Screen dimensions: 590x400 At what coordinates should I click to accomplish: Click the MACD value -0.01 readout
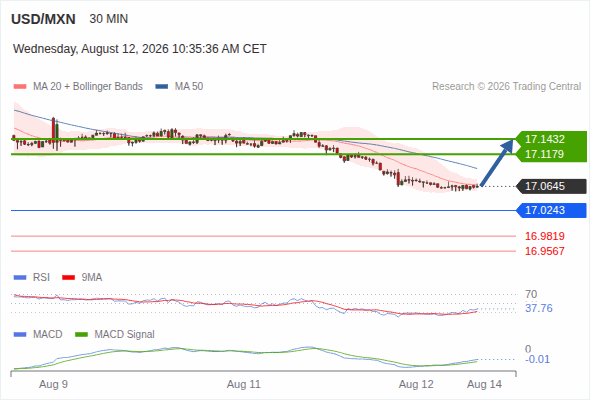pyautogui.click(x=537, y=359)
